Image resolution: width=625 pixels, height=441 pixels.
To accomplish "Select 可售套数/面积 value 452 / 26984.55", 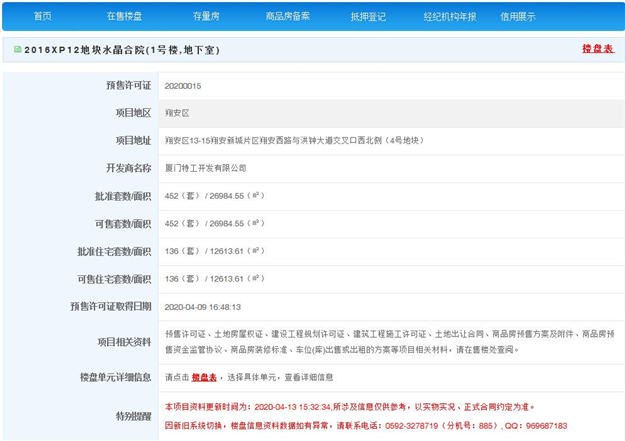I will click(x=215, y=223).
